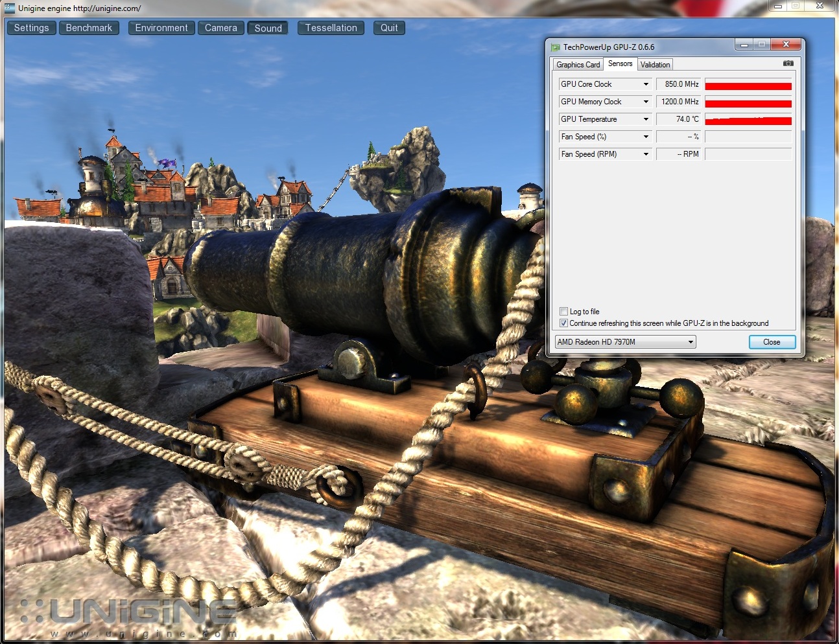Viewport: 839px width, 644px height.
Task: Click the empty Fan Speed (RPM) graph
Action: point(748,154)
